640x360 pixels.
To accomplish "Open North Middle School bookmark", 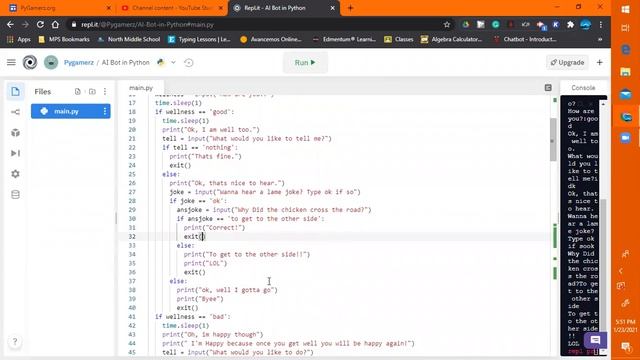I will click(x=129, y=39).
